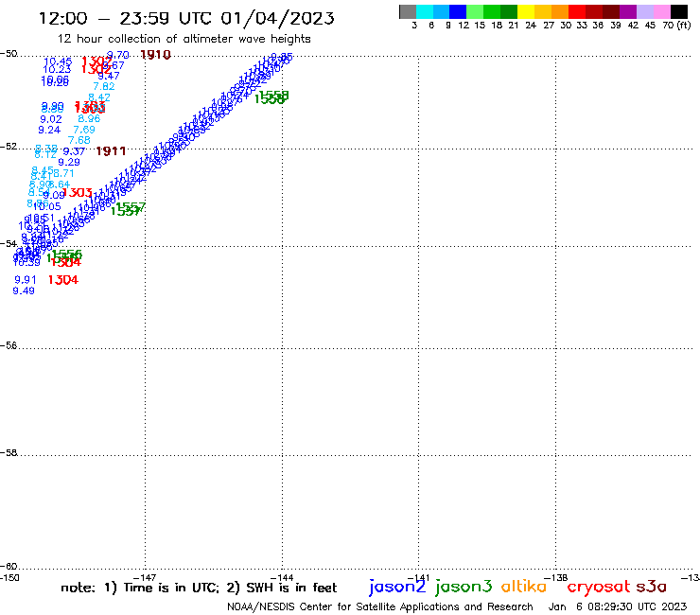This screenshot has width=700, height=615.
Task: Click the '24' tick label on color scale
Action: click(x=531, y=25)
